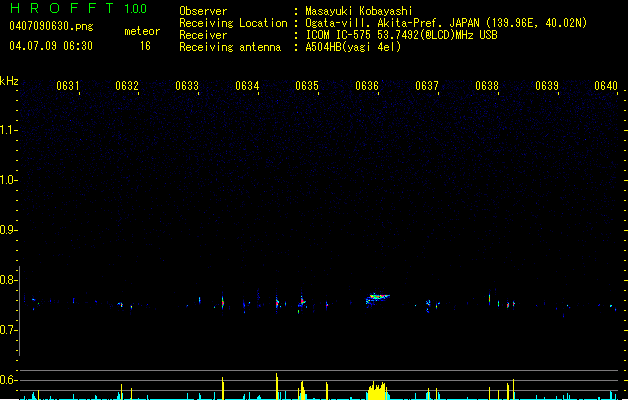Click the ICOM IC-575 receiver text

[401, 35]
